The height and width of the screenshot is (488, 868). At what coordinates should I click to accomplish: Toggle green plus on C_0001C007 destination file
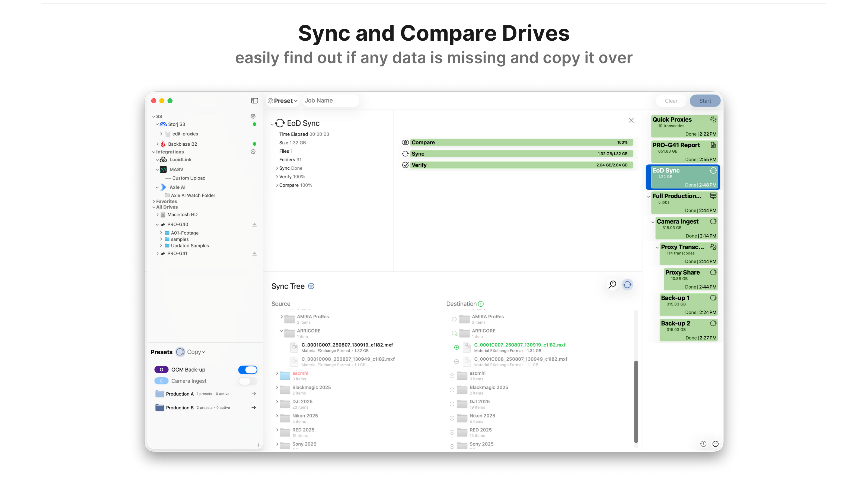click(456, 347)
